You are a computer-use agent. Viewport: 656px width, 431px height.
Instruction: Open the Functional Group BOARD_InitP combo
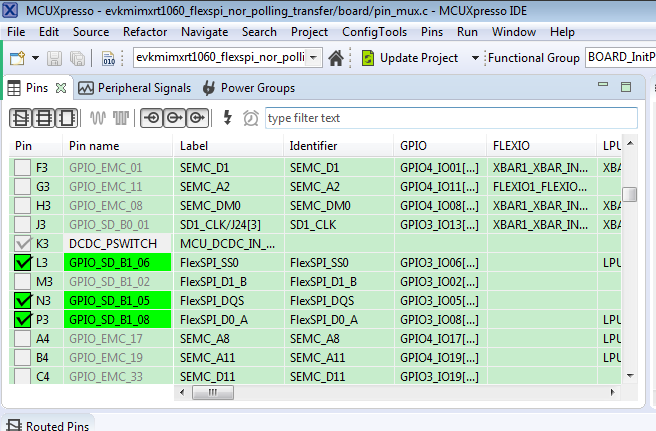(620, 57)
